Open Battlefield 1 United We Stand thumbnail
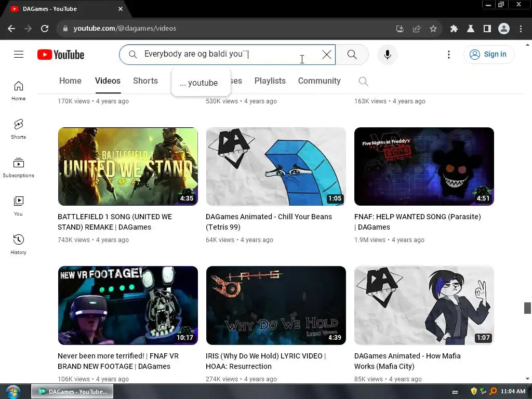The height and width of the screenshot is (399, 532). 128,166
